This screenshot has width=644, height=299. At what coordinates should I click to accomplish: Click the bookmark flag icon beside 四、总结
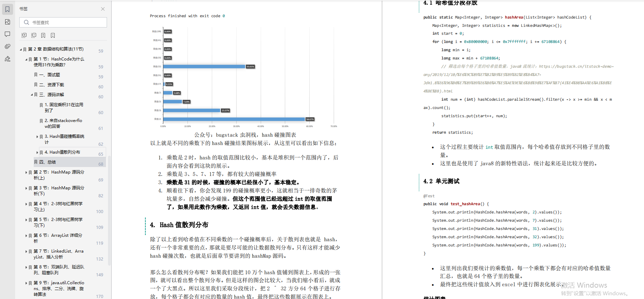(36, 162)
